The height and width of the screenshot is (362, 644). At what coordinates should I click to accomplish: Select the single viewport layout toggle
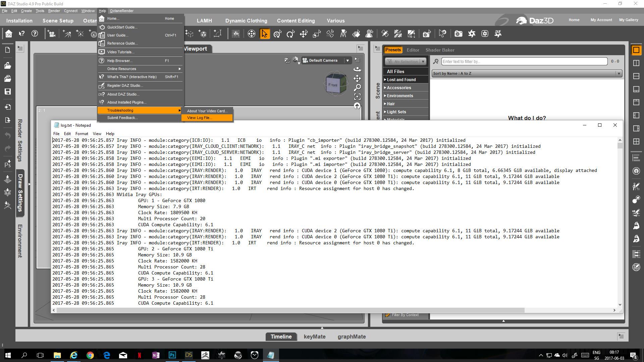coord(636,50)
